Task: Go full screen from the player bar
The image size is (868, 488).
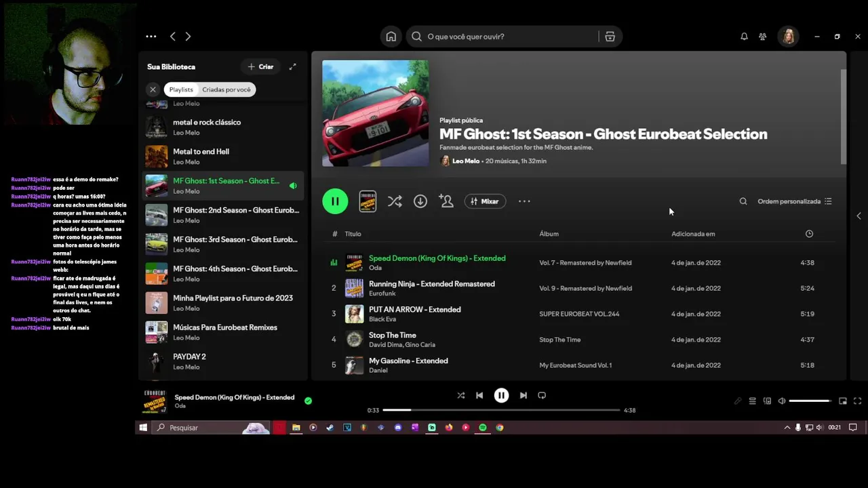Action: point(857,401)
